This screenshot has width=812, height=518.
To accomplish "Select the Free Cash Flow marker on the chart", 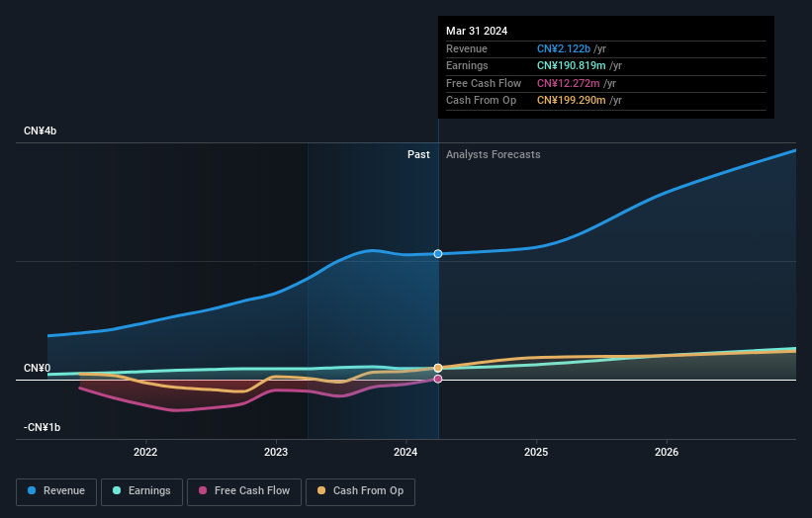I will tap(438, 379).
